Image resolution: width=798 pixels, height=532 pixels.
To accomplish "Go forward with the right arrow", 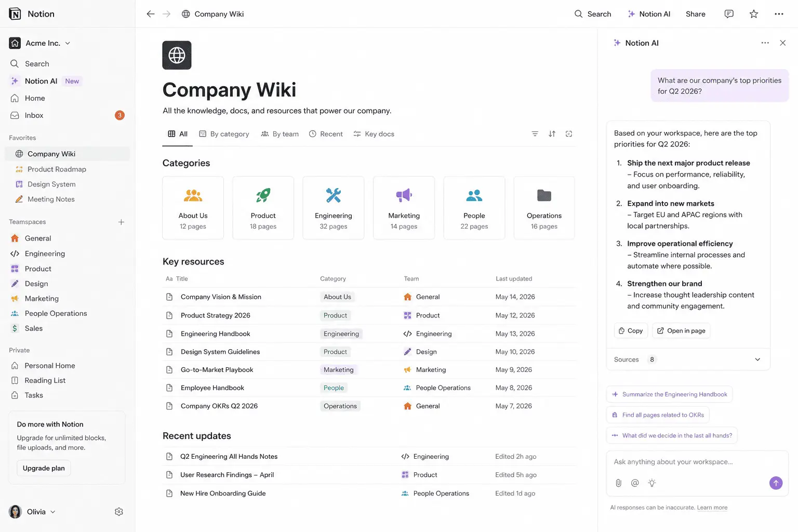I will click(x=166, y=14).
